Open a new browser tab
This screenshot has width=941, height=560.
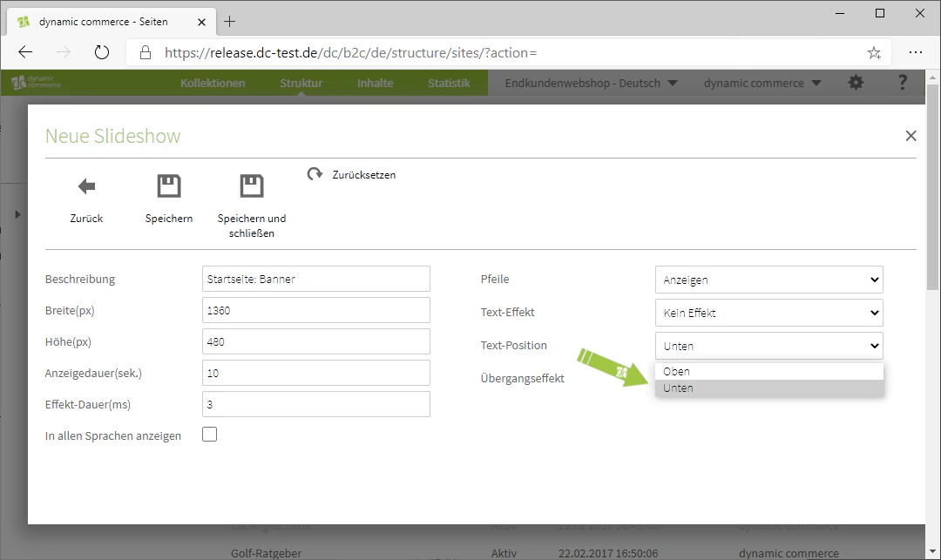click(229, 22)
